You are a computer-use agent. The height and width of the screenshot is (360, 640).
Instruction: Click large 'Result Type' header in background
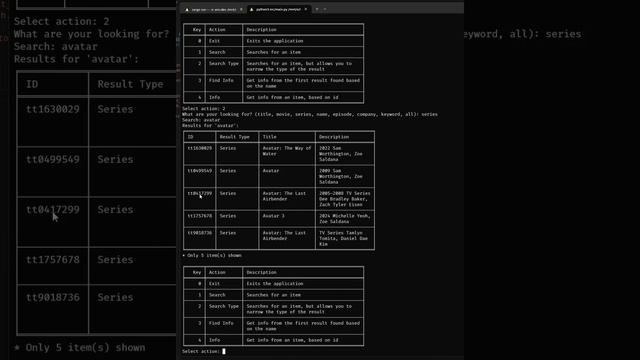(x=130, y=84)
